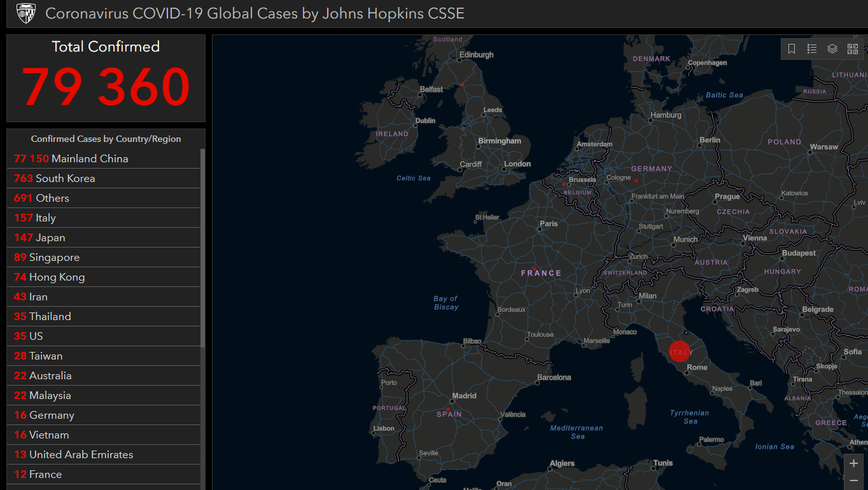The width and height of the screenshot is (868, 490).
Task: Open the map Bookmarks panel
Action: 792,49
